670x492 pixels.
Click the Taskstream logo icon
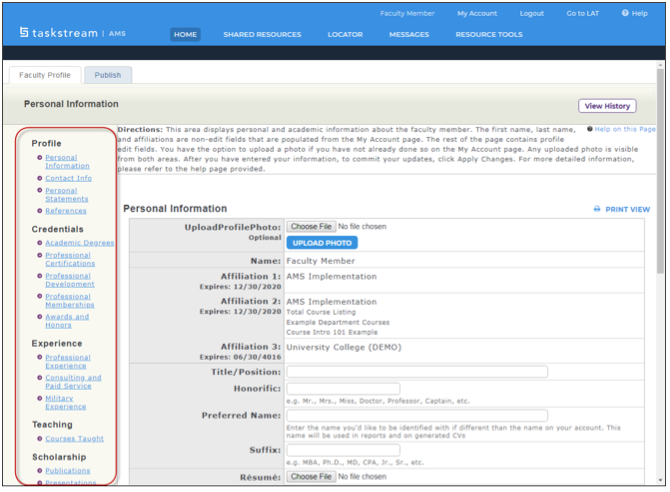(24, 32)
